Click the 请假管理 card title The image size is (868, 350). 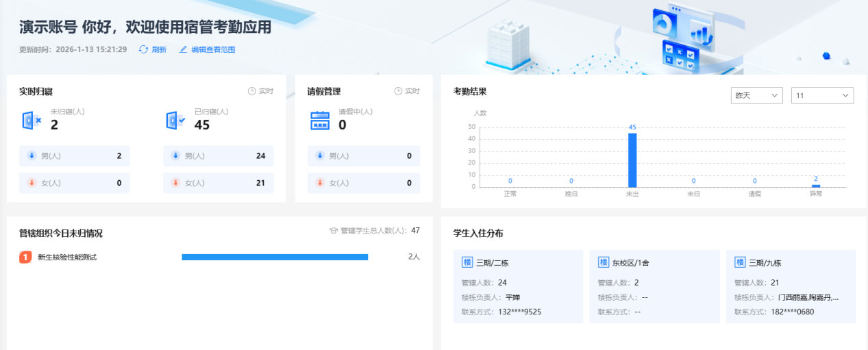click(324, 91)
